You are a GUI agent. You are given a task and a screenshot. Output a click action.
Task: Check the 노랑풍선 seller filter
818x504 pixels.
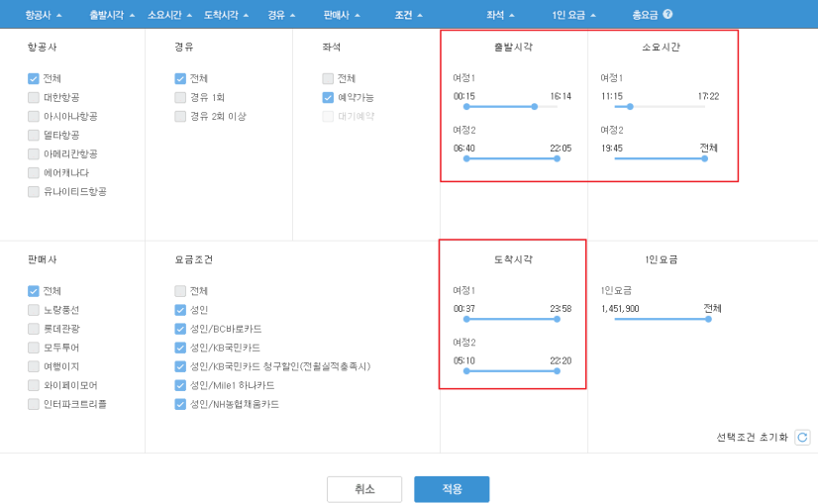pyautogui.click(x=34, y=310)
